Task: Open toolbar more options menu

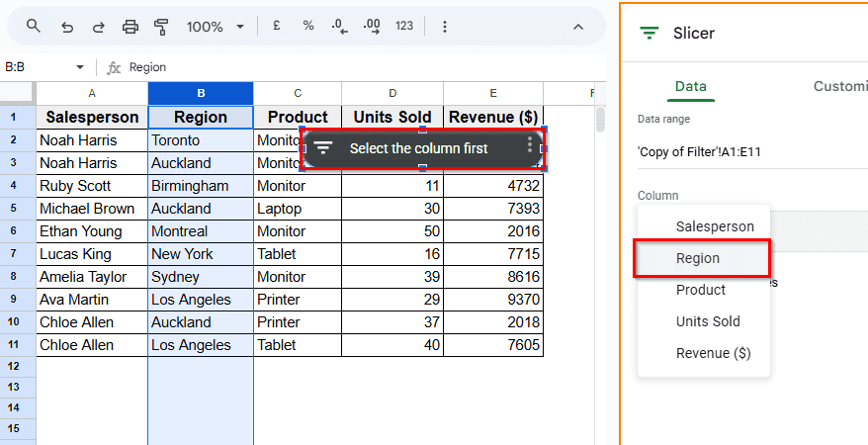Action: [x=445, y=27]
